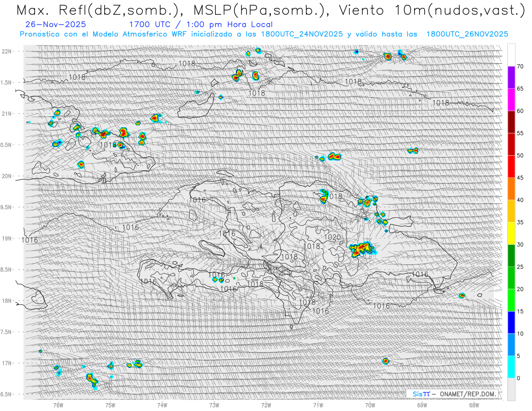Click the colorbar value '55'
The height and width of the screenshot is (411, 532).
520,133
